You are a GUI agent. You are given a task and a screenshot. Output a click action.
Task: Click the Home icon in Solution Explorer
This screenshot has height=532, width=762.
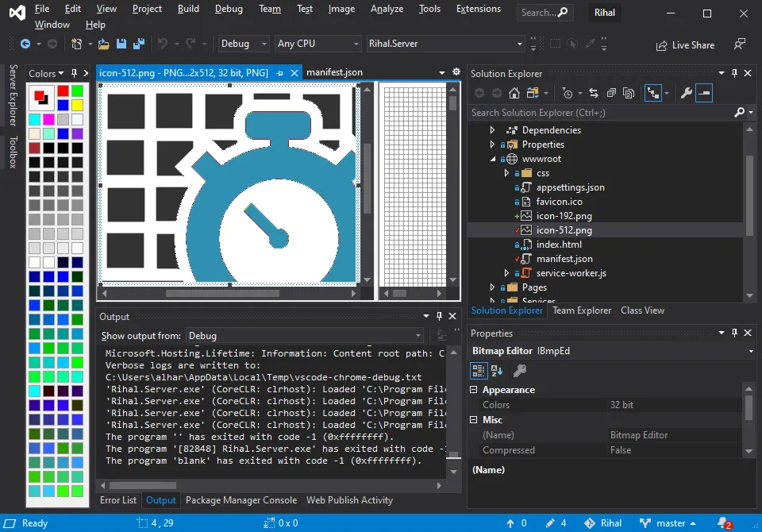coord(515,93)
